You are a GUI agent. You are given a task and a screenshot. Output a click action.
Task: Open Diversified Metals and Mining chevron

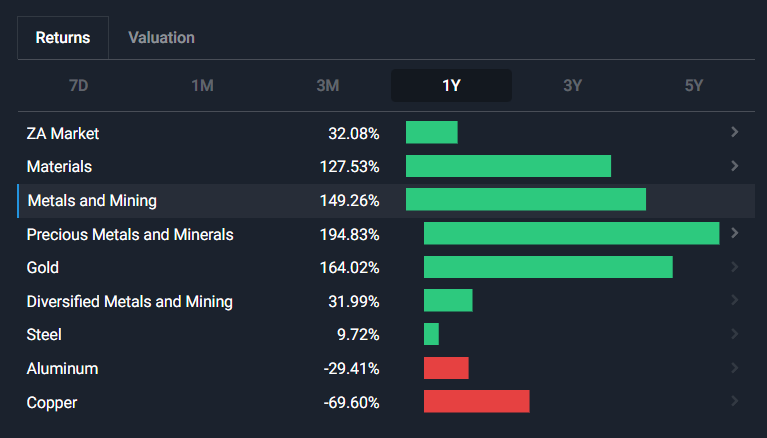point(735,300)
